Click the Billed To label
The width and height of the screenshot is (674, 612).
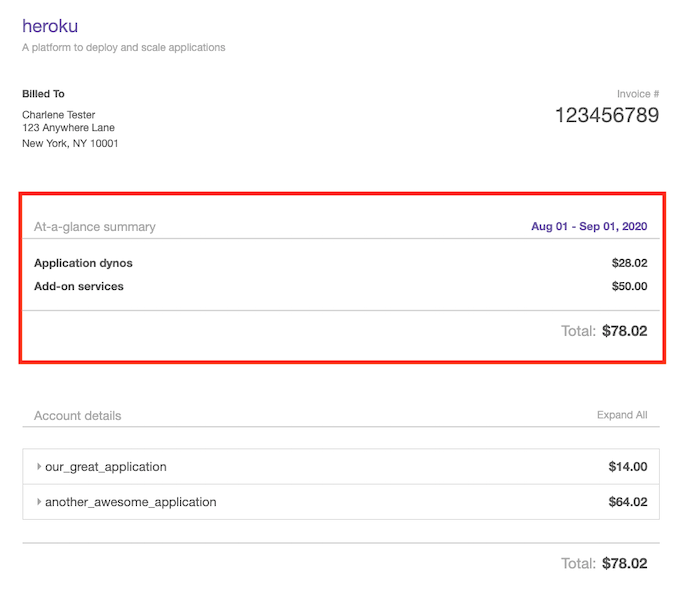tap(43, 94)
